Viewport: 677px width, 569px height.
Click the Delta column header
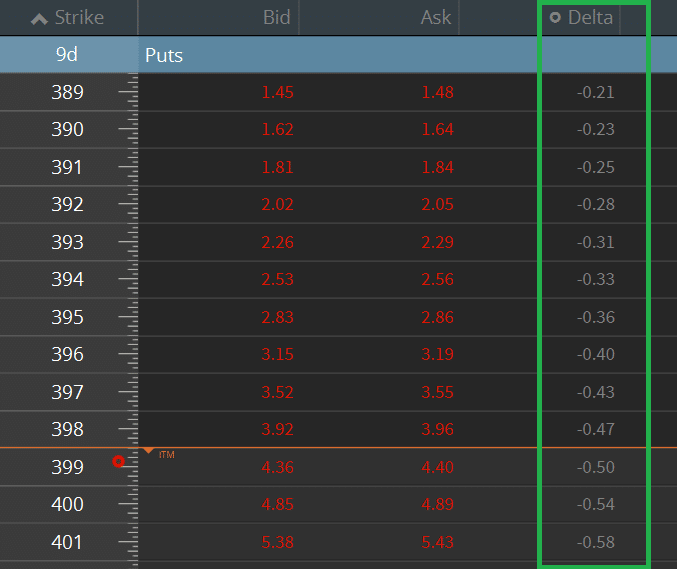click(590, 18)
